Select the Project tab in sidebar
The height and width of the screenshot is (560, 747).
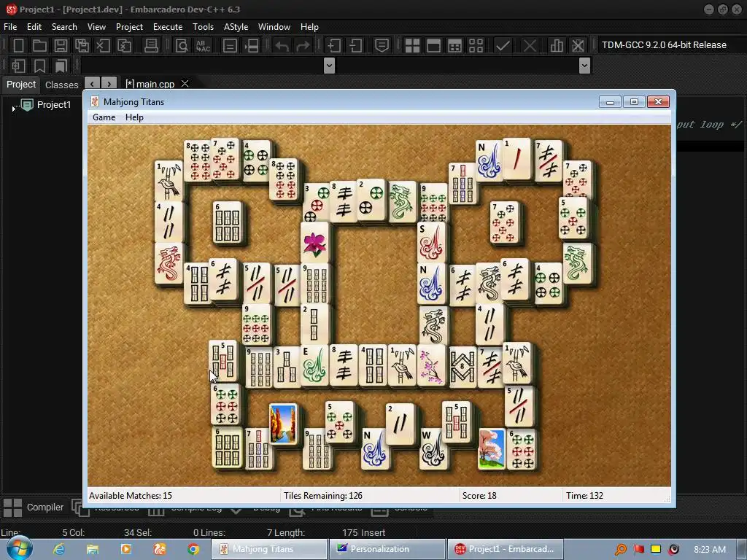pyautogui.click(x=21, y=85)
